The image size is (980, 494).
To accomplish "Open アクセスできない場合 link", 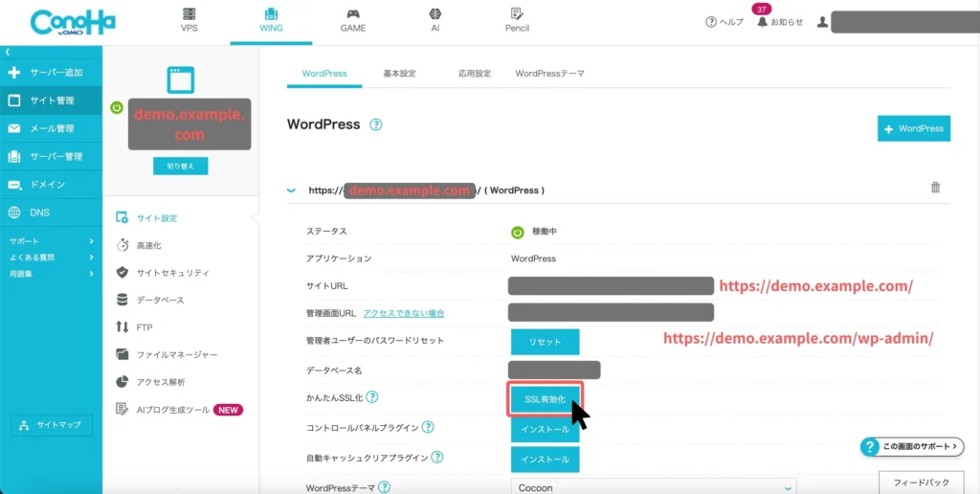I will click(x=404, y=313).
